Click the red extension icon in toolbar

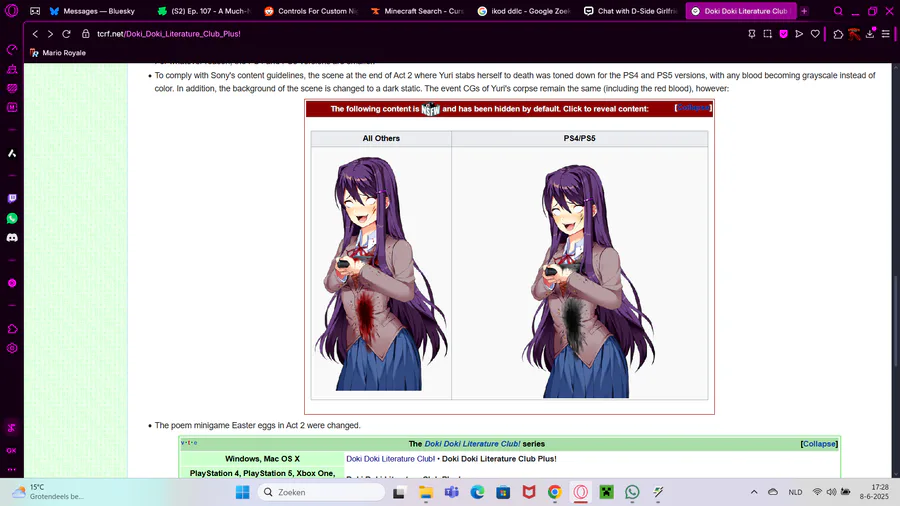click(854, 34)
